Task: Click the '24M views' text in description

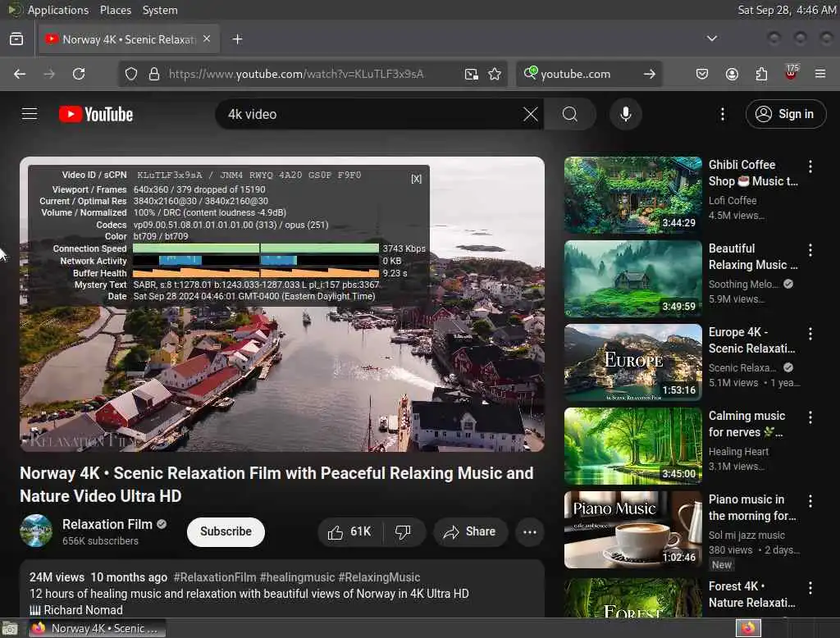Action: tap(57, 577)
